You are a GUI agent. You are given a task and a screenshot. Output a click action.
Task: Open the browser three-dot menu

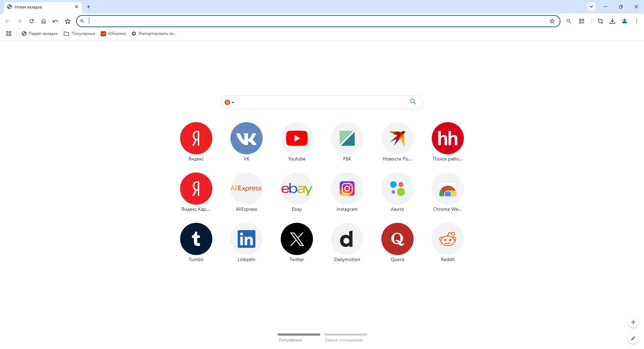(637, 21)
